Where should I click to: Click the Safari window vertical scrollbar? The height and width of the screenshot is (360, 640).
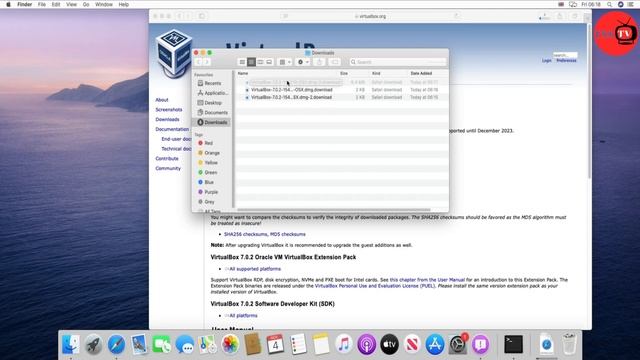click(x=589, y=102)
